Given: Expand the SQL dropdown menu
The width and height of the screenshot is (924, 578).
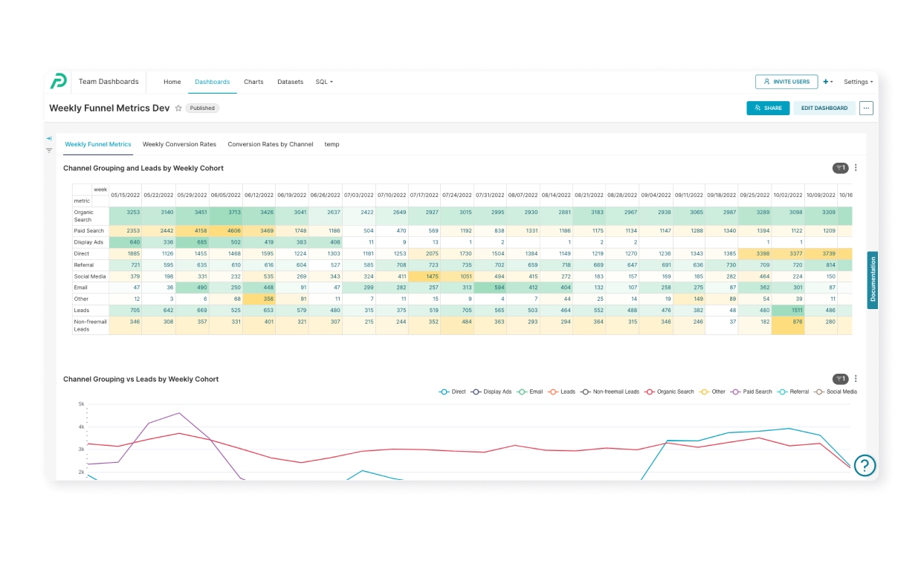Looking at the screenshot, I should click(x=324, y=82).
